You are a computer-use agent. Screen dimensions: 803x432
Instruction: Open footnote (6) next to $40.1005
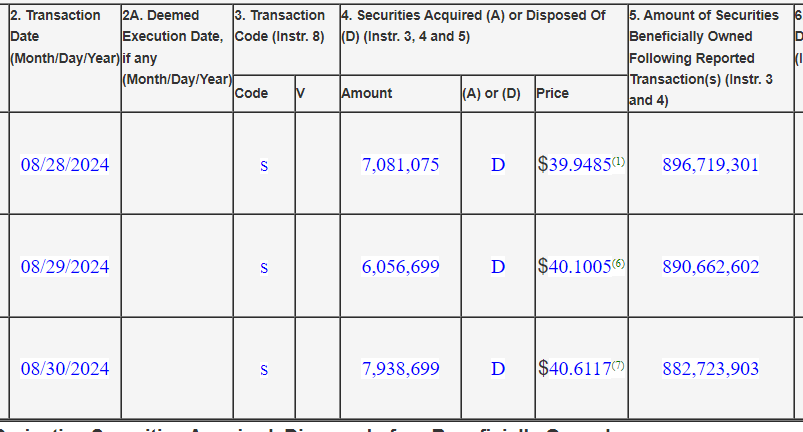618,264
